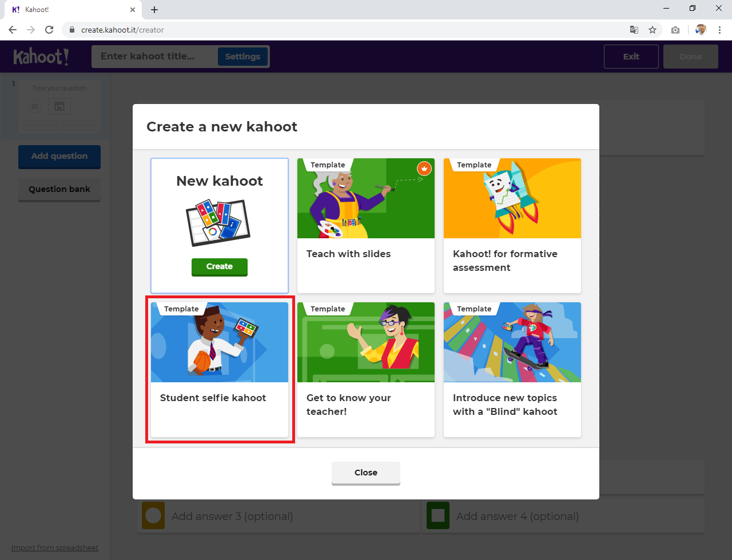Screen dimensions: 732x560
Task: Click the browser back arrow
Action: pyautogui.click(x=13, y=30)
